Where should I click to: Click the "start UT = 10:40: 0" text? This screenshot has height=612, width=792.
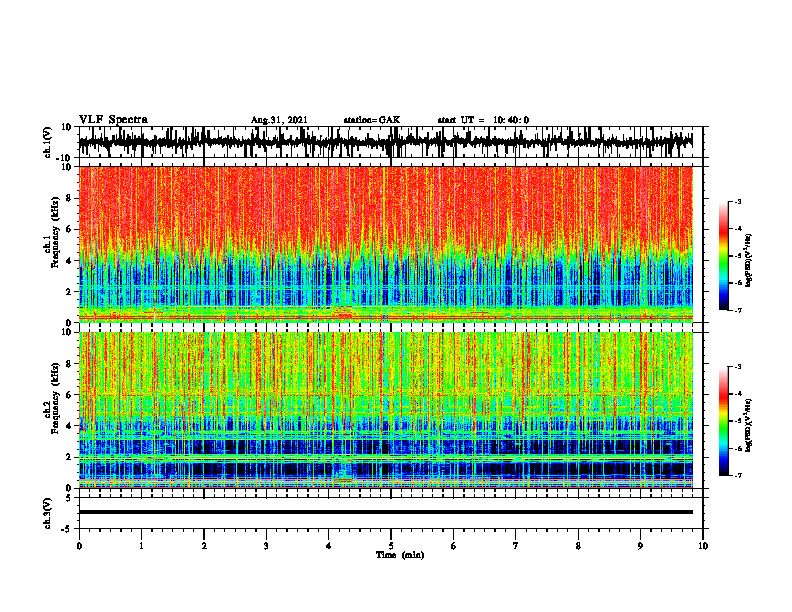483,120
